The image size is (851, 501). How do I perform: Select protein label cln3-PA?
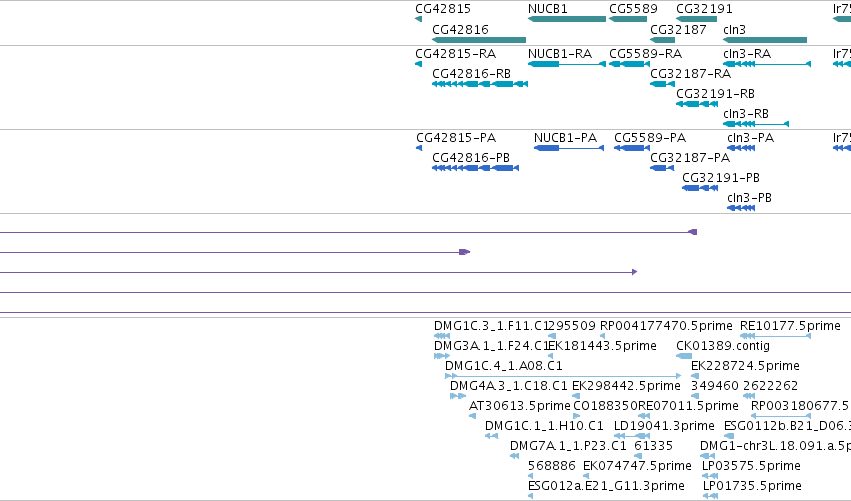pyautogui.click(x=750, y=138)
